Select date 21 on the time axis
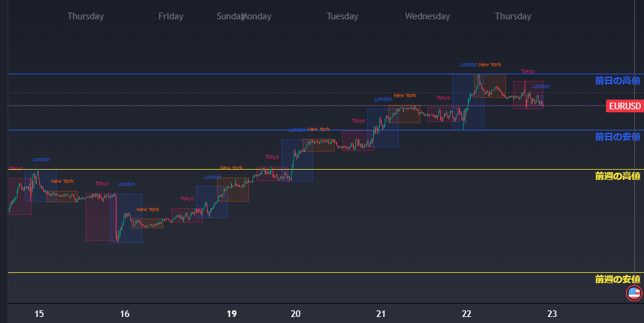Screen dimensions: 644x323 (381, 314)
